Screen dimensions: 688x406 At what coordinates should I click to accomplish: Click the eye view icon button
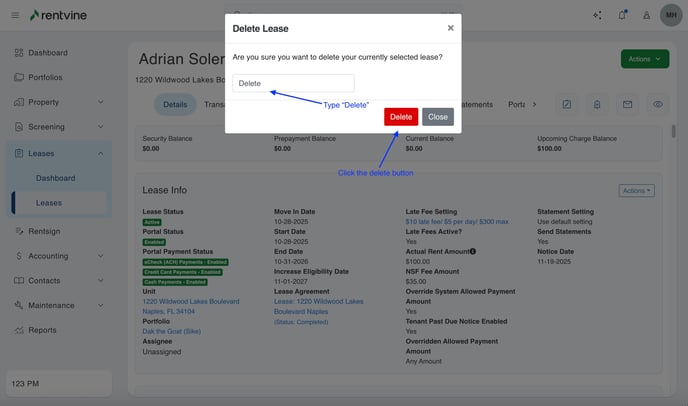pyautogui.click(x=657, y=104)
